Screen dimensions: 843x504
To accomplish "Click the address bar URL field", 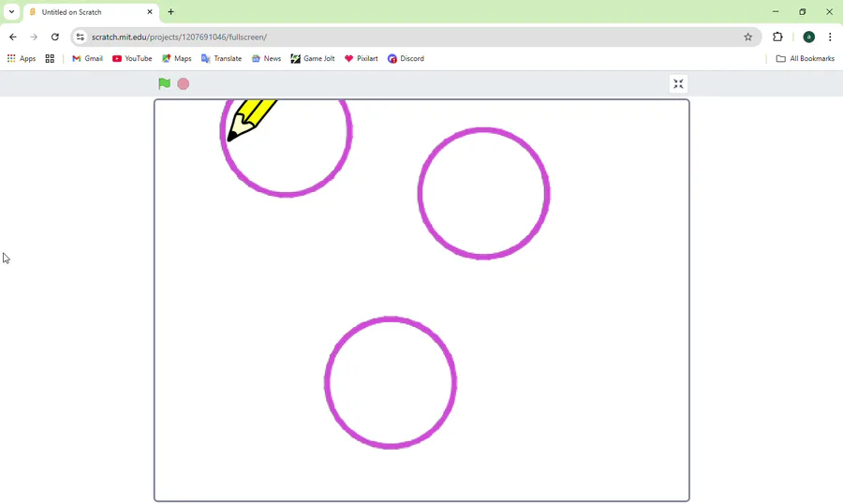I will pyautogui.click(x=414, y=37).
